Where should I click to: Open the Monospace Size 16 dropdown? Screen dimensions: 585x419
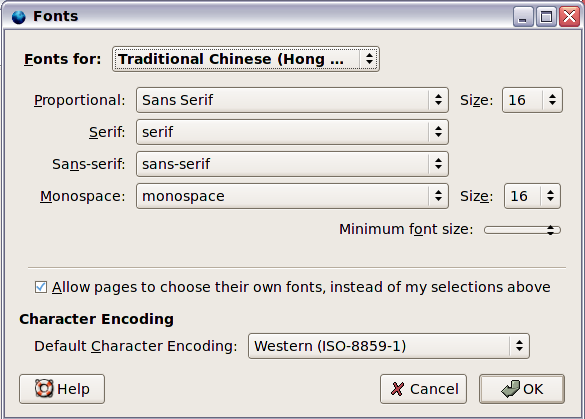click(532, 196)
